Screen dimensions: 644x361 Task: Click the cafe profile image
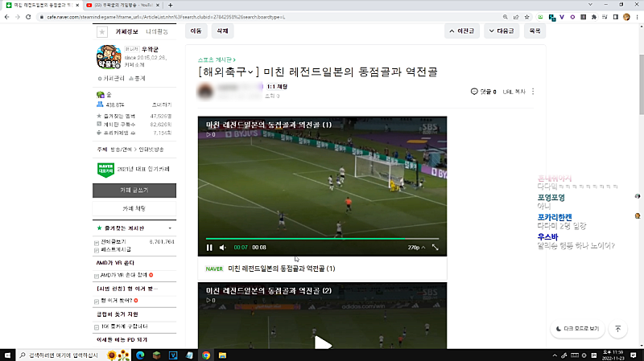click(109, 57)
